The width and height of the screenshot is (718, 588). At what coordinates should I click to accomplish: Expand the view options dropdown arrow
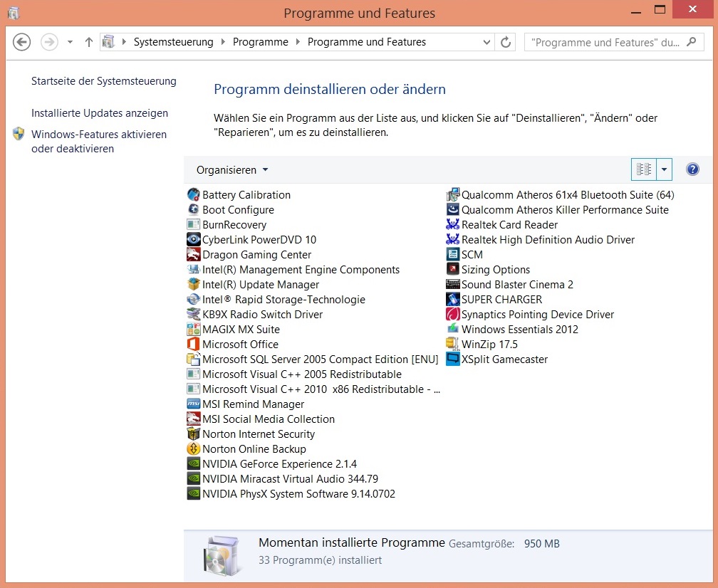coord(664,169)
